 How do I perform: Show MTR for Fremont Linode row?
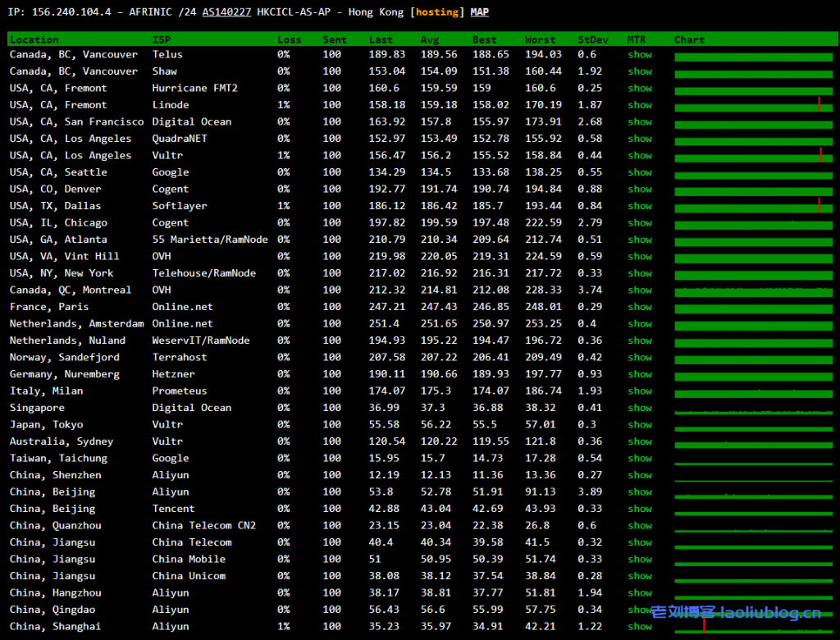639,105
